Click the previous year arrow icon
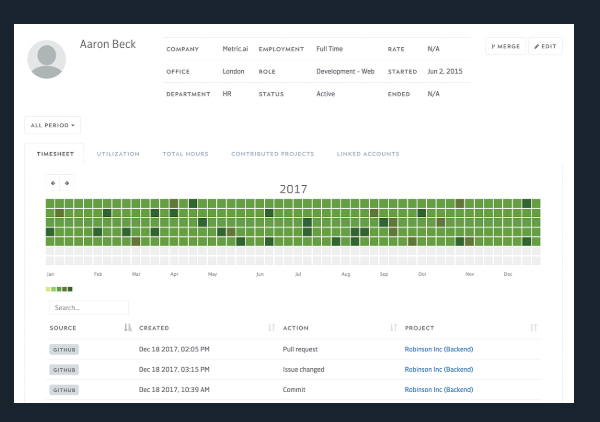 [x=53, y=183]
